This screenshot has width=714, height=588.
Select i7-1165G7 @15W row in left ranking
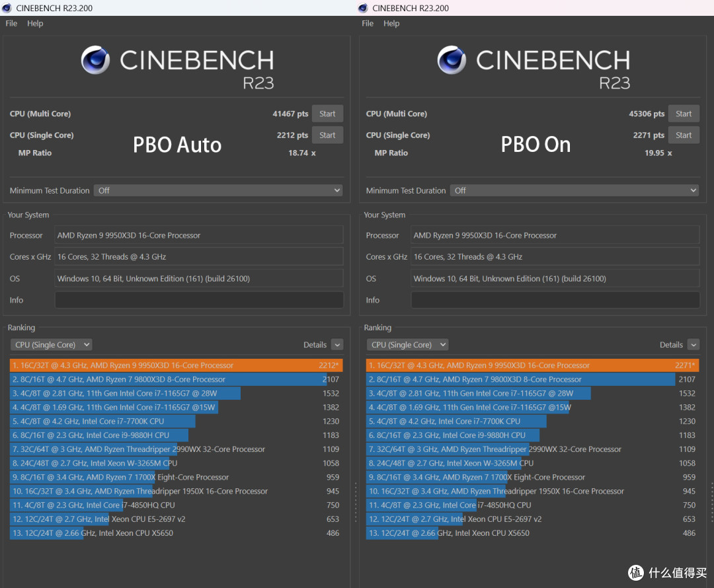pyautogui.click(x=177, y=408)
